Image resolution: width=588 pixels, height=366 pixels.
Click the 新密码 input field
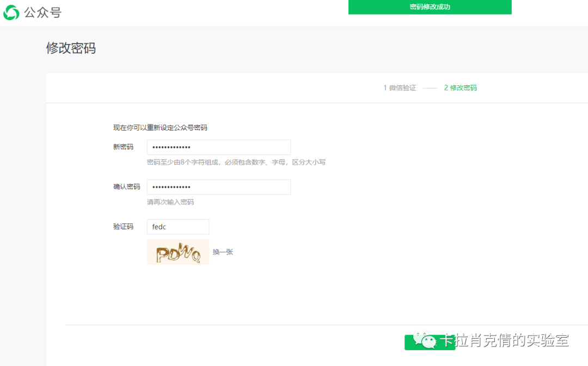[218, 147]
